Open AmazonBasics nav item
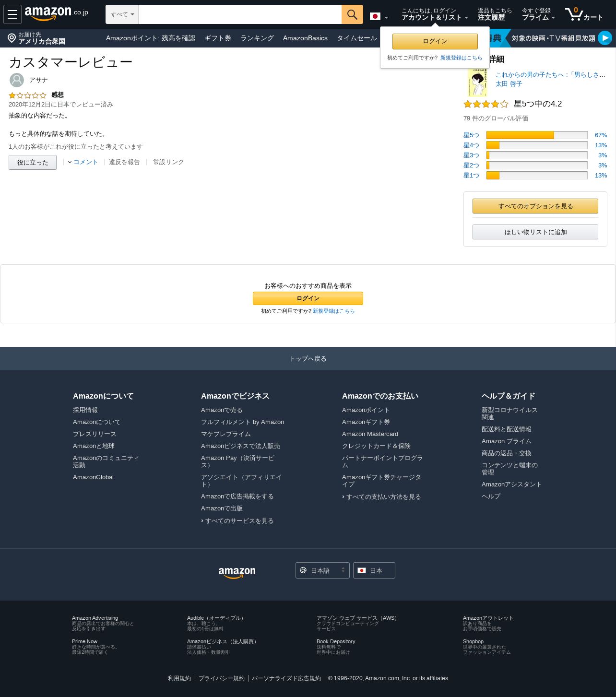This screenshot has width=616, height=697. point(305,38)
